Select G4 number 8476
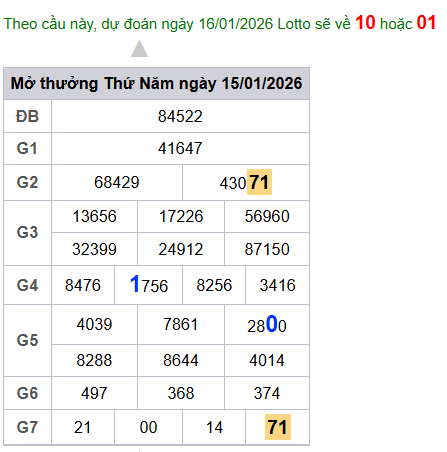Screen dimensions: 447x452 point(83,285)
